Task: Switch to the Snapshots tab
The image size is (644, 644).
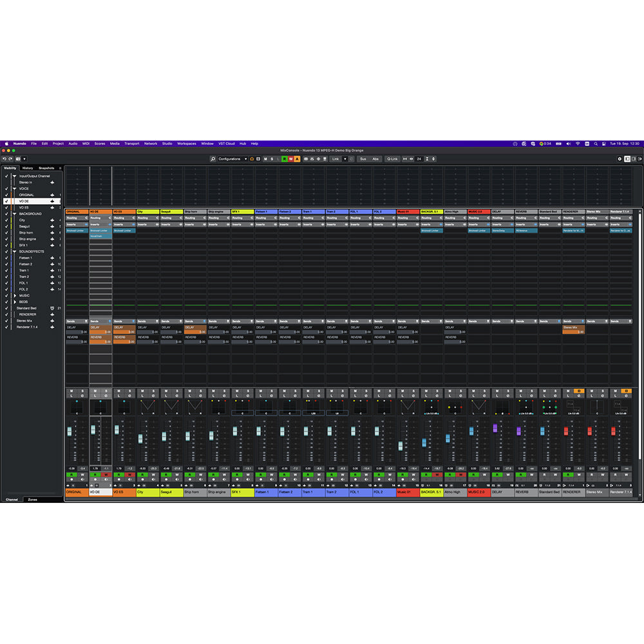Action: point(46,168)
